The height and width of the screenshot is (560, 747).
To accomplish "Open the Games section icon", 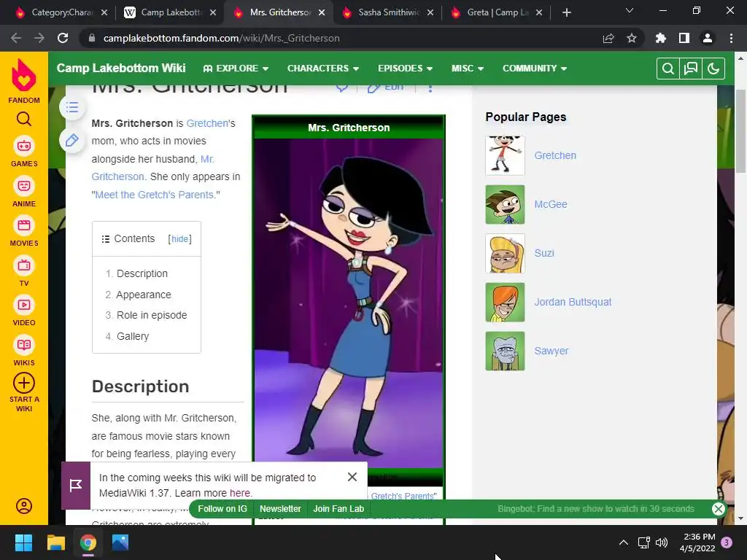I will [x=24, y=146].
